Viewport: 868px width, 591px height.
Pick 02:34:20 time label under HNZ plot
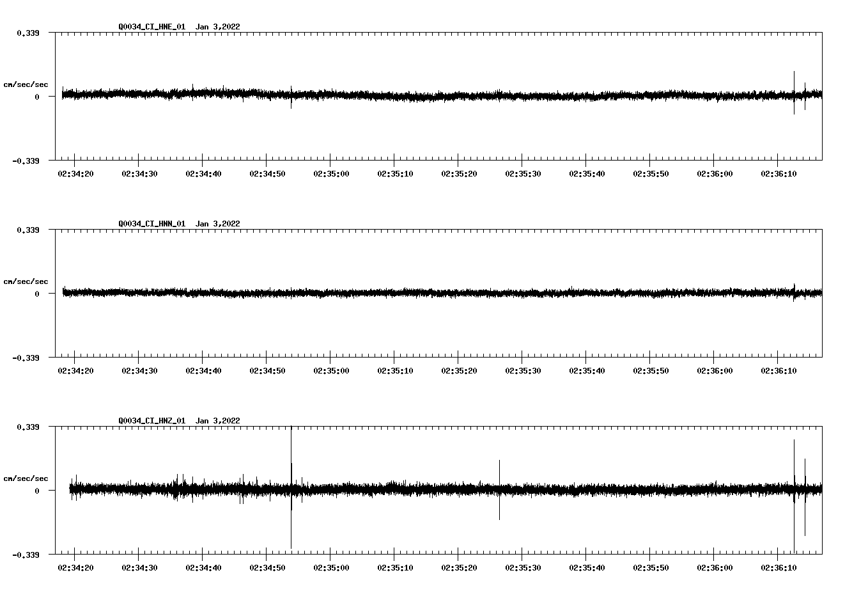coord(75,567)
